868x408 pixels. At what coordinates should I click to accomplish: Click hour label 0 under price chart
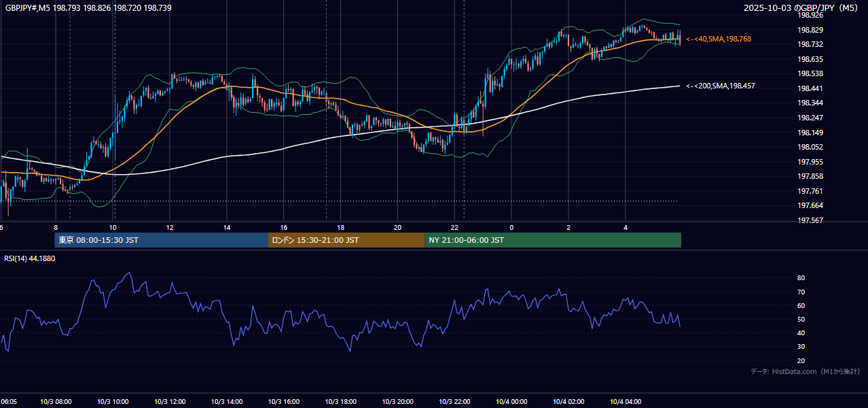[x=511, y=227]
